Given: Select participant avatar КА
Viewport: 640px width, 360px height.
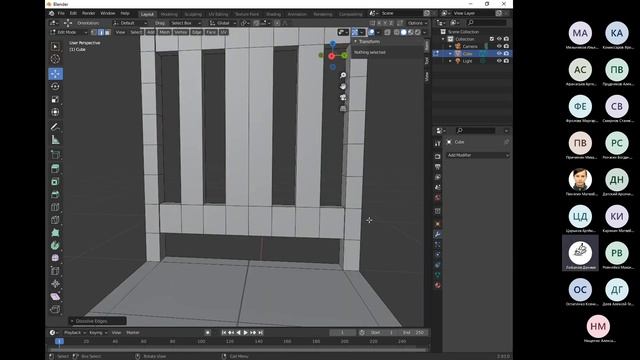Looking at the screenshot, I should coord(616,33).
